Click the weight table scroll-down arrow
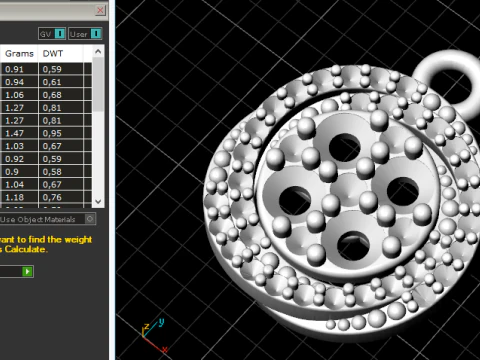 (98, 201)
